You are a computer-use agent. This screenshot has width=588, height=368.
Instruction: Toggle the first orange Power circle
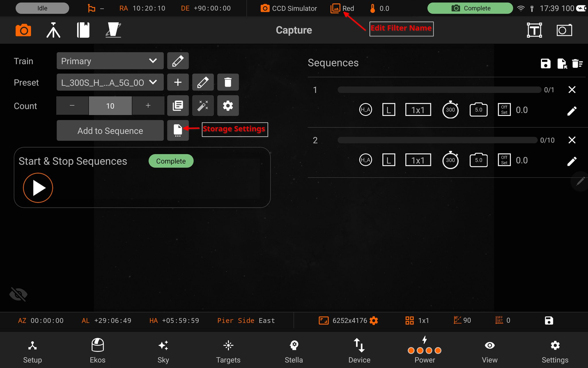[x=411, y=350]
